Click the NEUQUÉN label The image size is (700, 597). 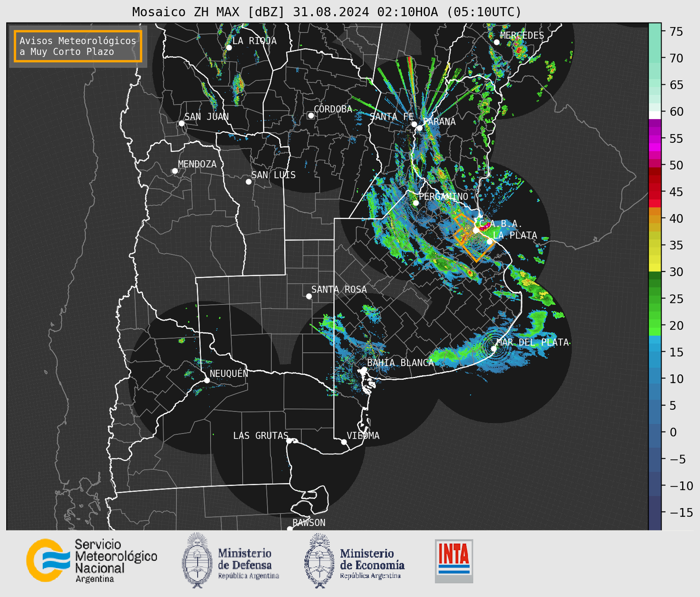(x=229, y=373)
